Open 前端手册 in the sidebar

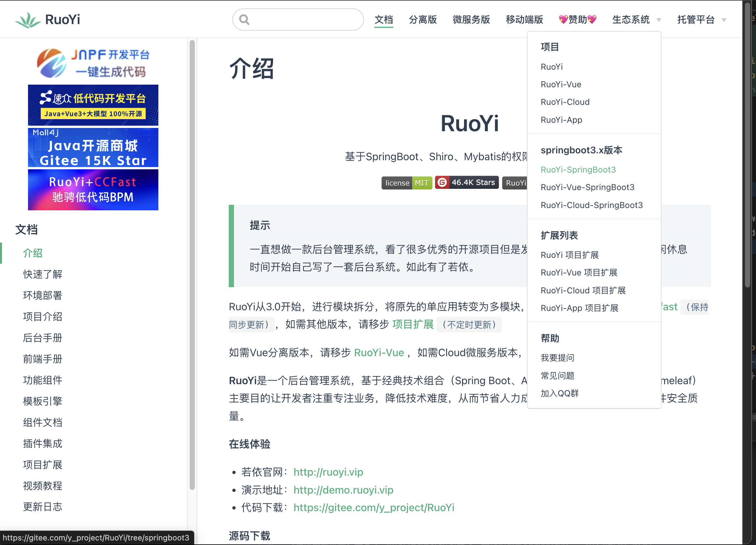click(43, 359)
